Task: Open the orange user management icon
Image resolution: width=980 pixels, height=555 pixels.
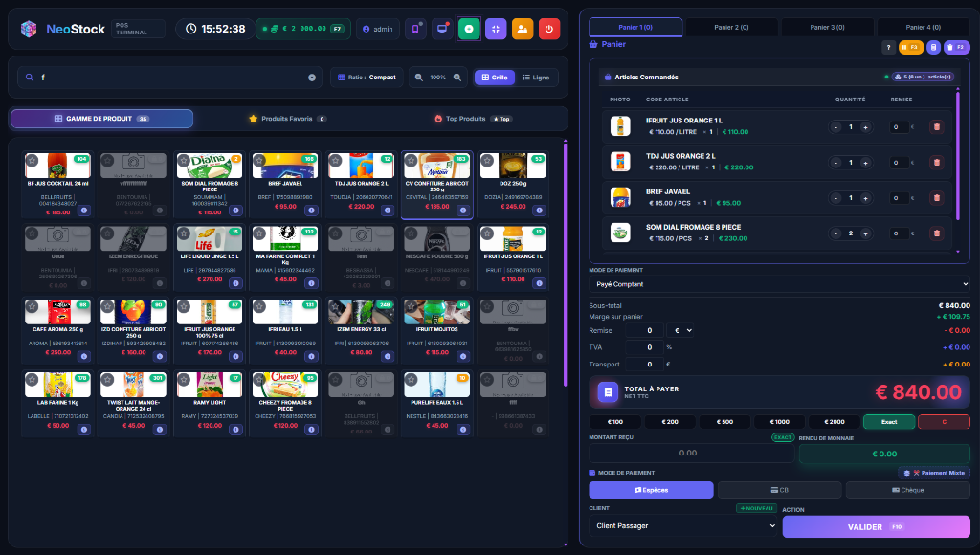Action: (522, 29)
